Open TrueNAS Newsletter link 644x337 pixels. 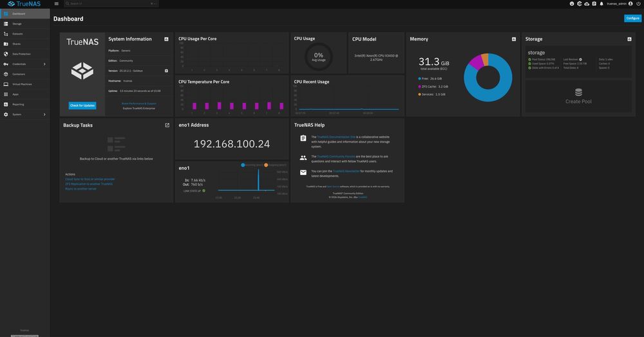346,171
